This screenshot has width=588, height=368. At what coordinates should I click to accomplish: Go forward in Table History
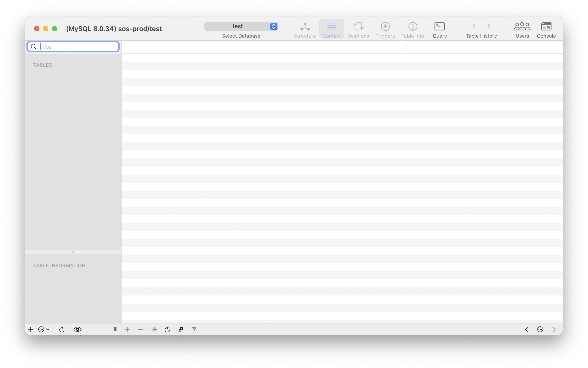click(489, 26)
